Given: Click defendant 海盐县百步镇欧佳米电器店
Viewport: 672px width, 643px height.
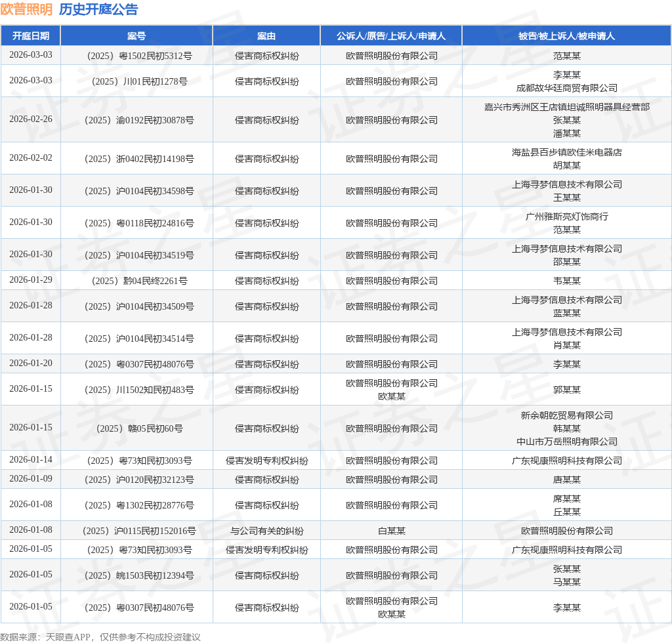Looking at the screenshot, I should coord(566,152).
